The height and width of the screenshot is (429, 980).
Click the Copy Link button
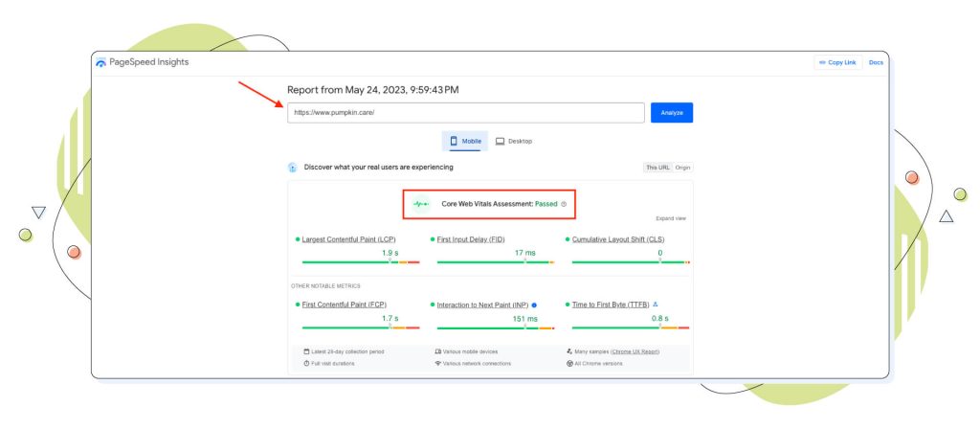click(837, 62)
